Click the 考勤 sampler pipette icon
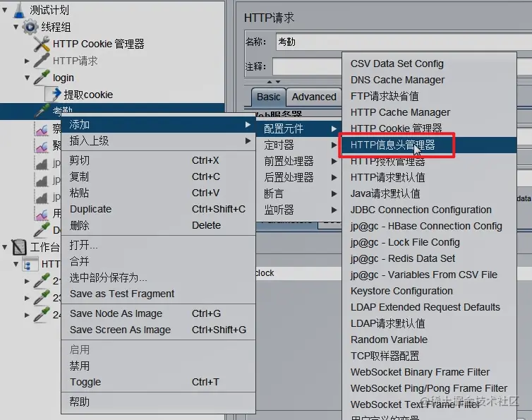Screen dimensions: 532x420 point(42,110)
